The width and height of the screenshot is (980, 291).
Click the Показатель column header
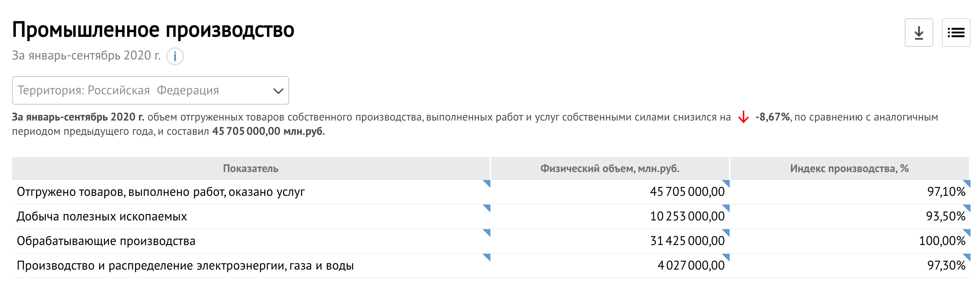pyautogui.click(x=251, y=168)
